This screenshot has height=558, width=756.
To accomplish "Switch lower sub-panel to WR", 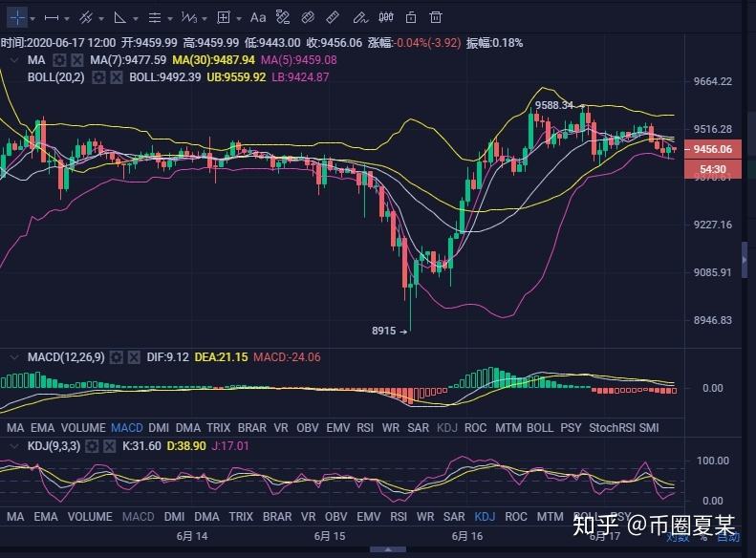I will click(425, 517).
